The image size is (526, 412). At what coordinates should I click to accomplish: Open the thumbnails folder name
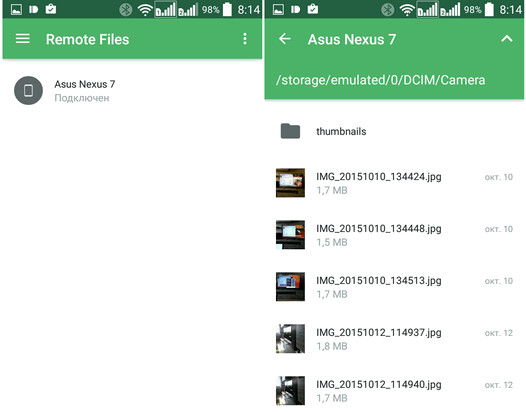(341, 131)
